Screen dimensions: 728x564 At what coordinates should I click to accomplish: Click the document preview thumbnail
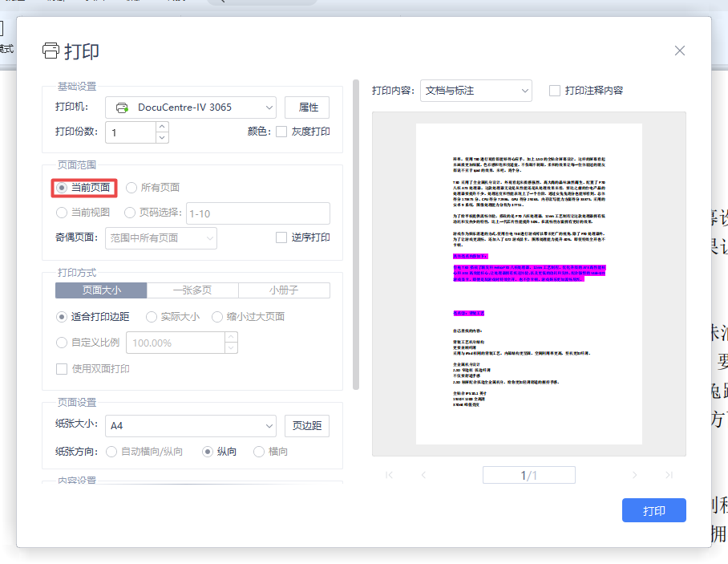click(x=528, y=284)
